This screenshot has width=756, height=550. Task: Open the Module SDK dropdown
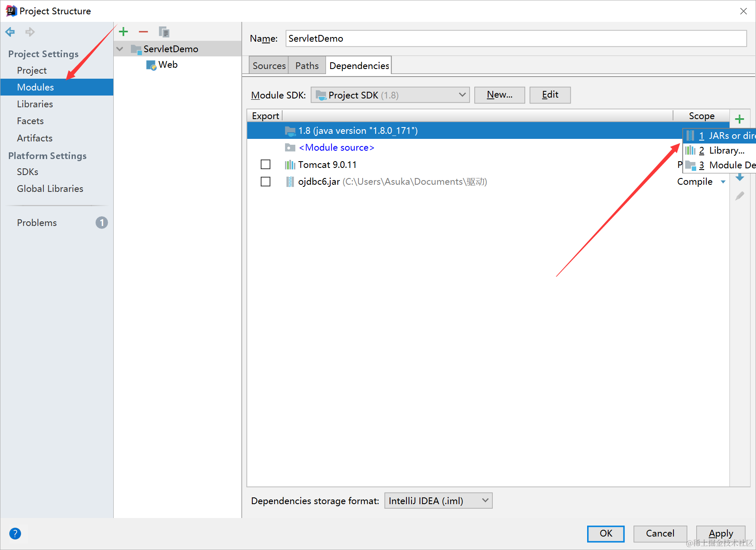point(390,95)
